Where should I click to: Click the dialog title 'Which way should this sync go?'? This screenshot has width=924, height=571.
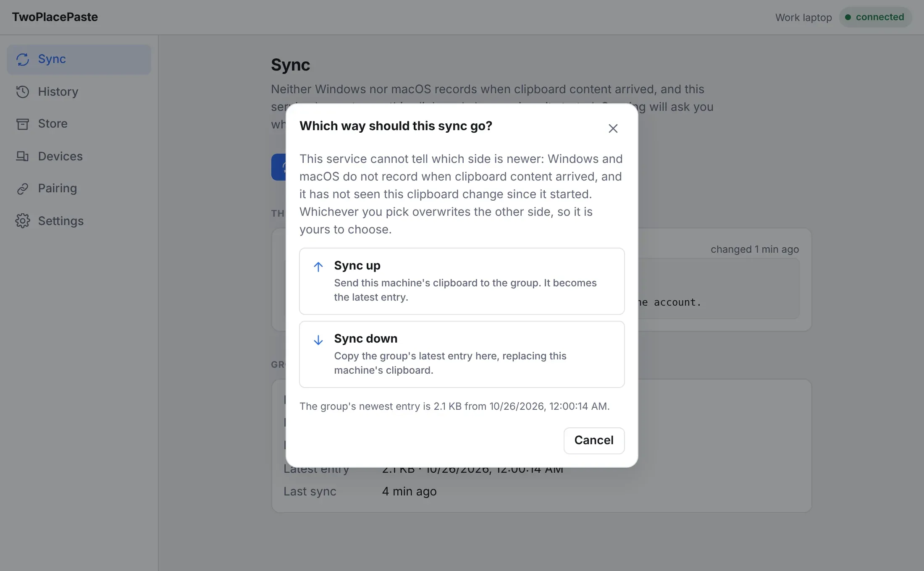coord(396,126)
